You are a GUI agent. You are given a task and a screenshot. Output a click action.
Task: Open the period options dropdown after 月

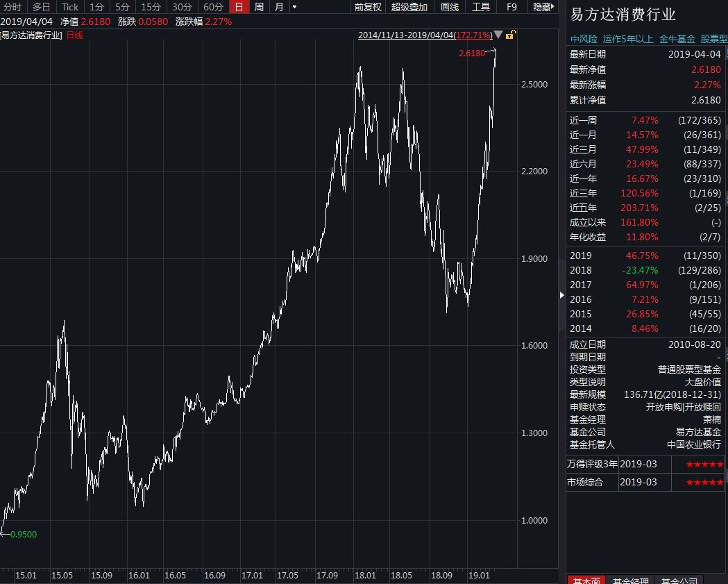point(294,6)
